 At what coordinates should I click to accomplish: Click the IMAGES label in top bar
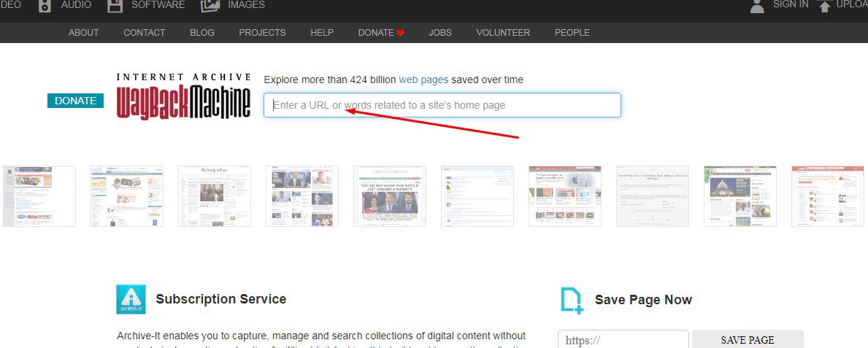246,5
